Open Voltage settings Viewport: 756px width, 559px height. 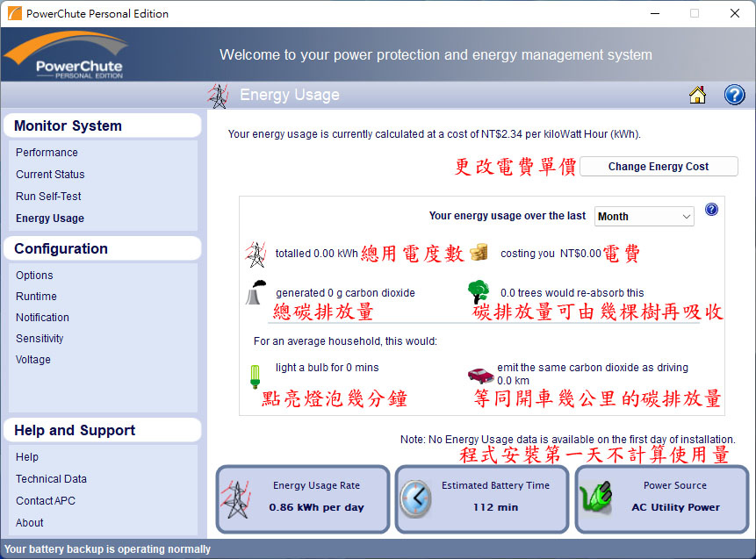(x=32, y=360)
